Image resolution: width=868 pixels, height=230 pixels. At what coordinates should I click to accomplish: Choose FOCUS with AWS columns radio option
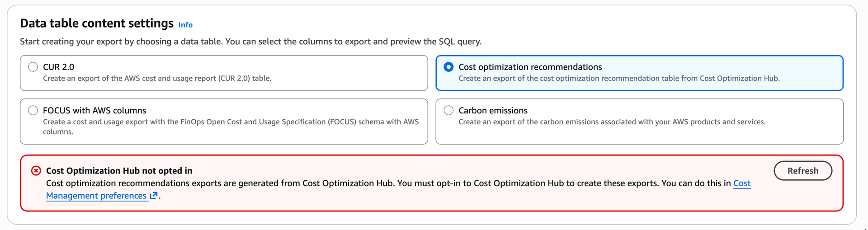pyautogui.click(x=33, y=110)
